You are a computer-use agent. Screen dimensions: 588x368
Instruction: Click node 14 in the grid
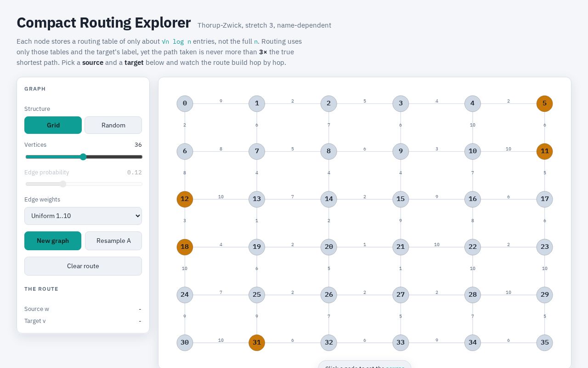point(328,199)
